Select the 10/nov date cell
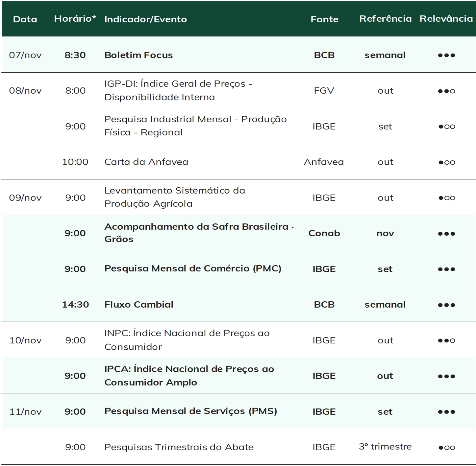This screenshot has height=466, width=476. click(25, 340)
